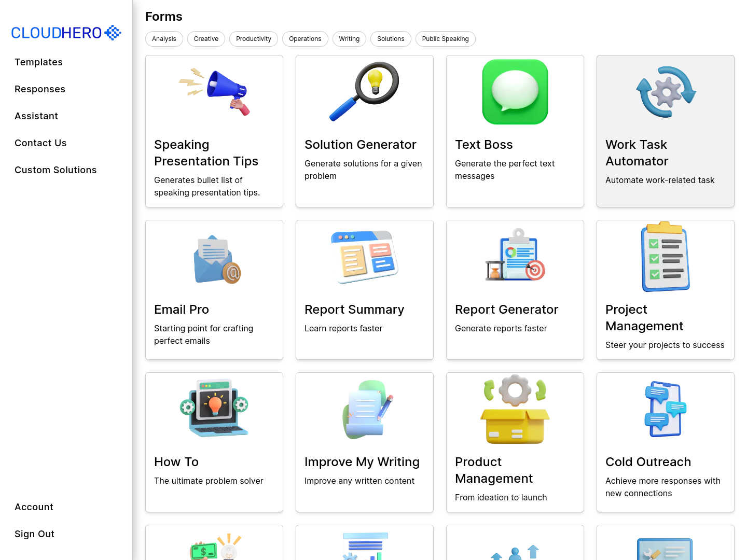The height and width of the screenshot is (560, 747).
Task: Open the chat bubbles Cold Outreach icon
Action: tap(666, 409)
